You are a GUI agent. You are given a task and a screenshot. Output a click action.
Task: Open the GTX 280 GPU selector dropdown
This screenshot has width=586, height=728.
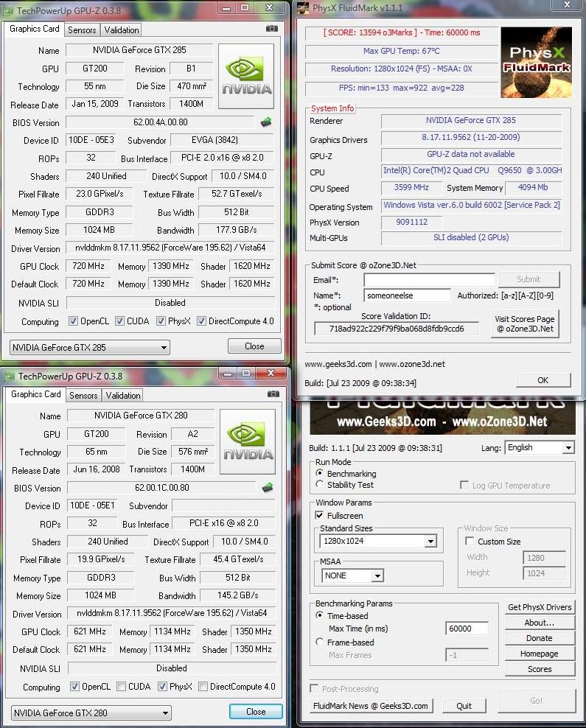[91, 713]
